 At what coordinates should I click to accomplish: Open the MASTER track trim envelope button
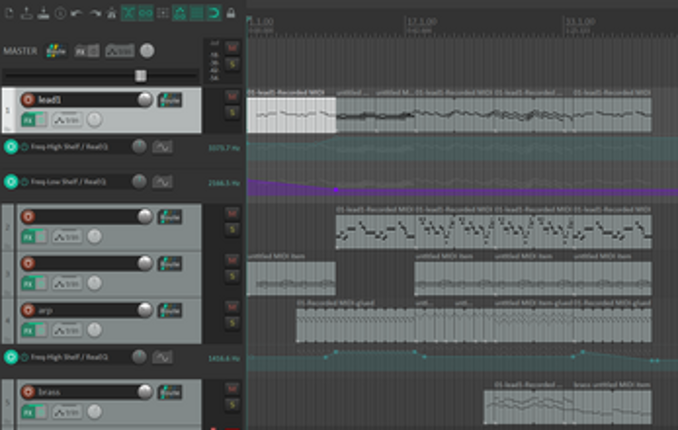click(x=120, y=51)
